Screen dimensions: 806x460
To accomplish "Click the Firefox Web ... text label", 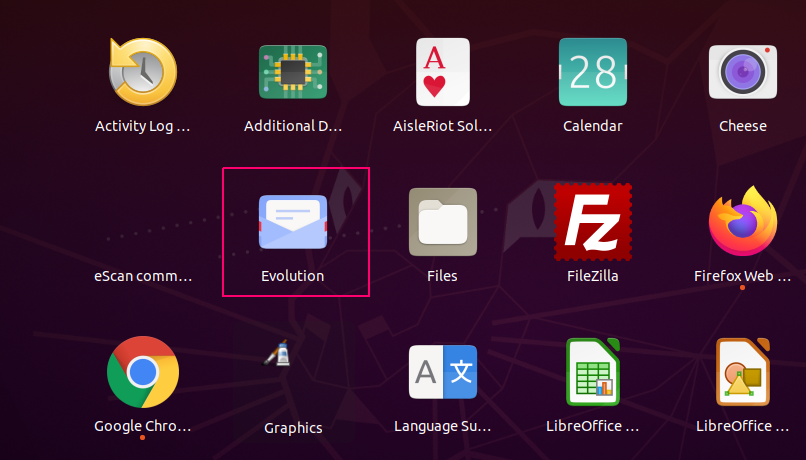I will [x=743, y=276].
